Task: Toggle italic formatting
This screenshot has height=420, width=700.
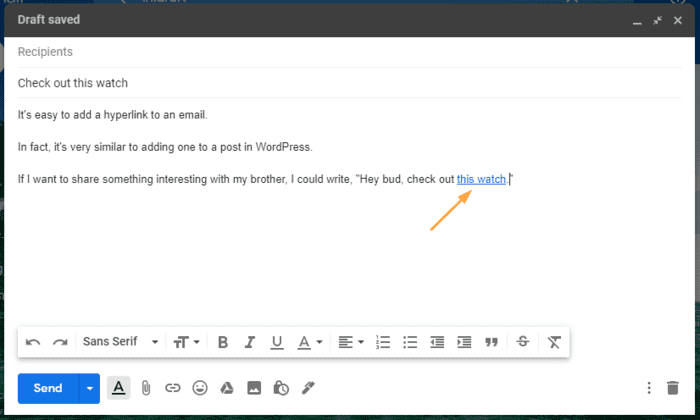Action: click(250, 342)
